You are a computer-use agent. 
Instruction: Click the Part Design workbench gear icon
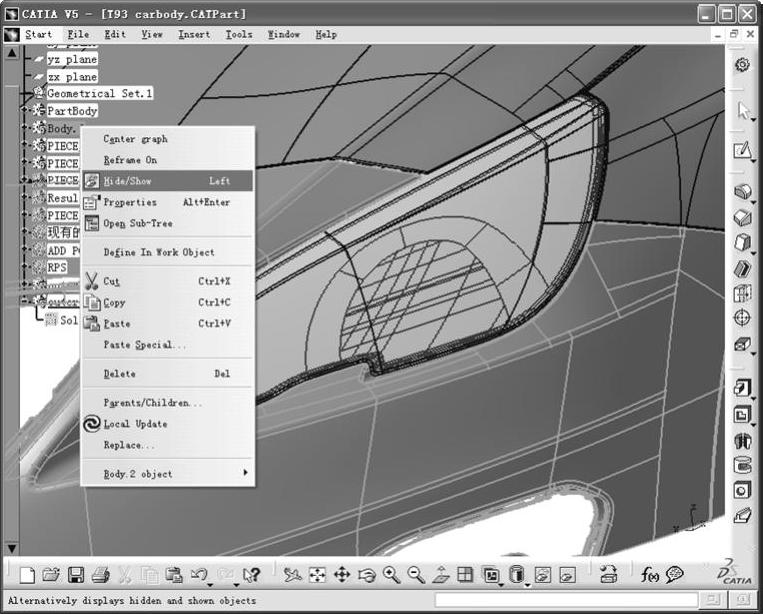point(742,64)
